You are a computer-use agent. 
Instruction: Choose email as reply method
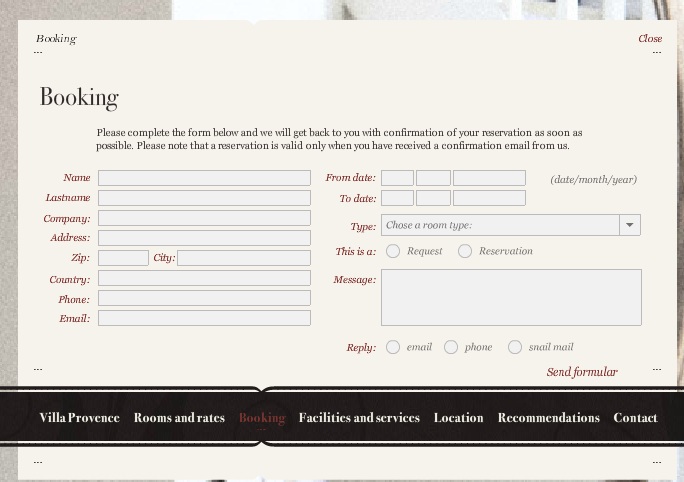[393, 347]
